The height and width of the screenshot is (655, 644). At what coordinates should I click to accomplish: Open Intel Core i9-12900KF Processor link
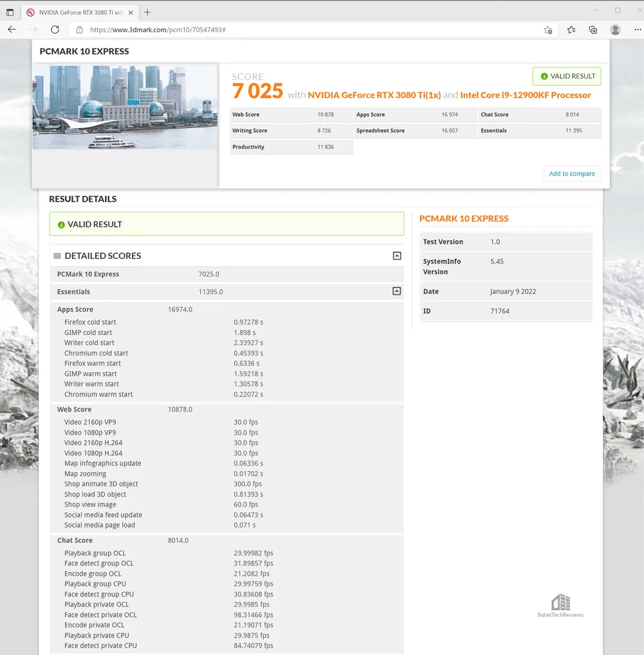click(x=526, y=95)
